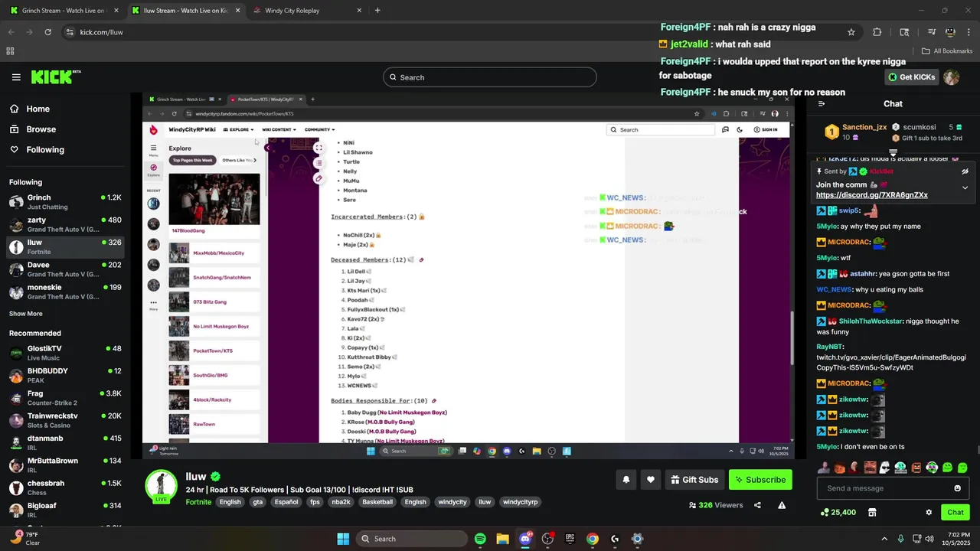Open the browser apps grid icon

point(10,51)
